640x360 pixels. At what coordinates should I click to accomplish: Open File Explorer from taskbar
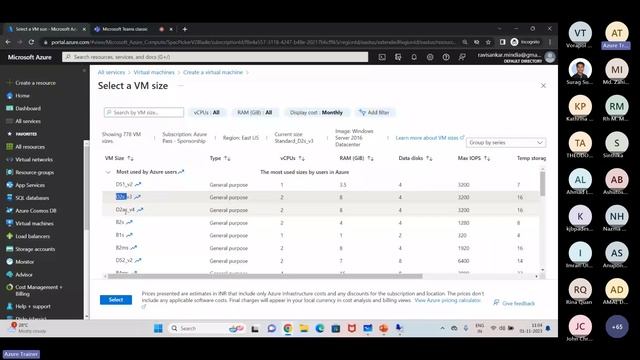[x=304, y=328]
